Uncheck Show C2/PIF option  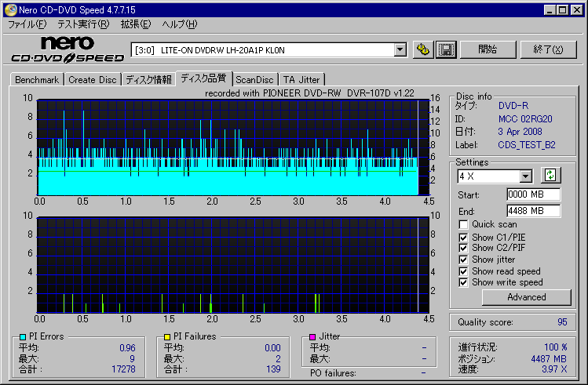[x=463, y=248]
